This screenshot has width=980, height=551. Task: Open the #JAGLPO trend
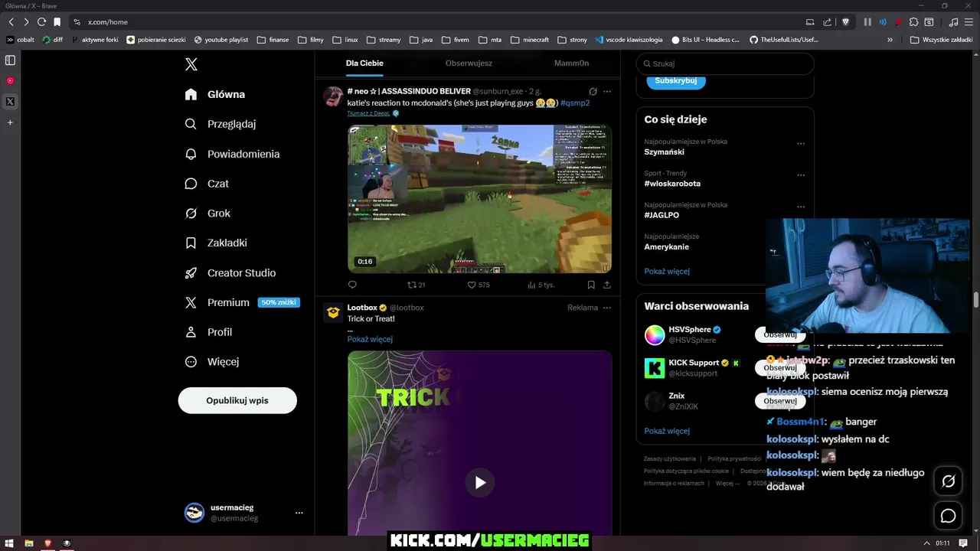click(661, 215)
